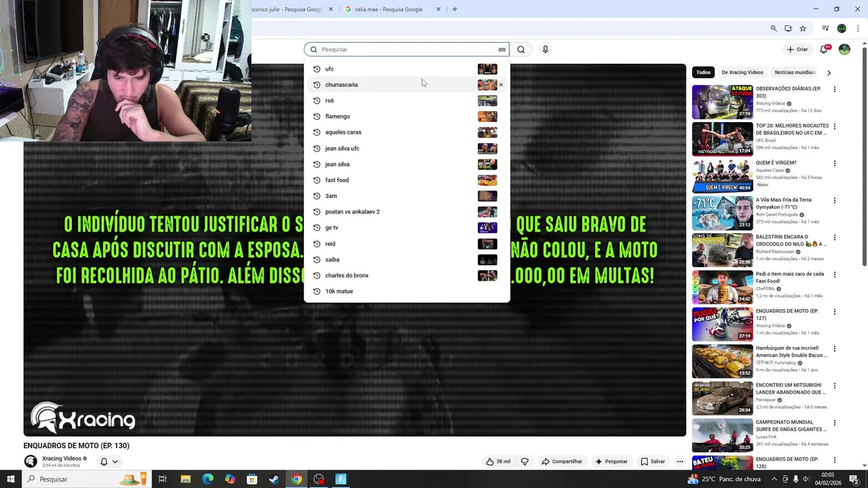The width and height of the screenshot is (868, 488).
Task: Click zoom magnifier icon in address bar
Action: pyautogui.click(x=774, y=28)
